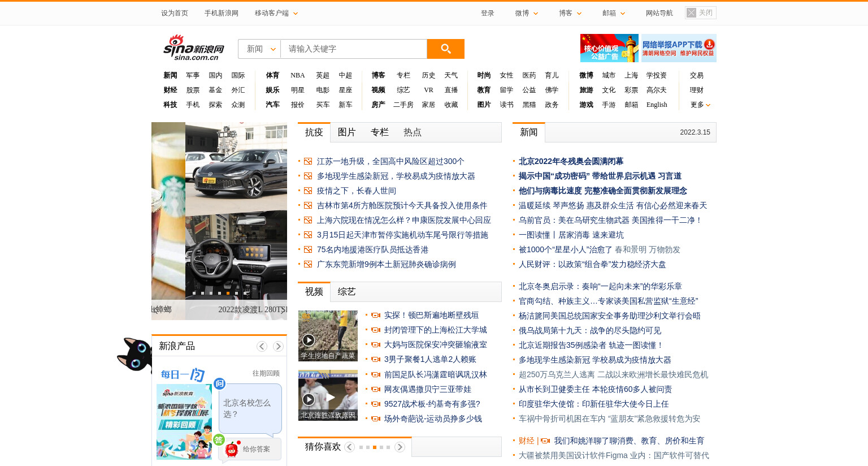Viewport: 868px width, 466px height.
Task: Open the 北京名校怎么选？ question bubble
Action: click(x=250, y=408)
